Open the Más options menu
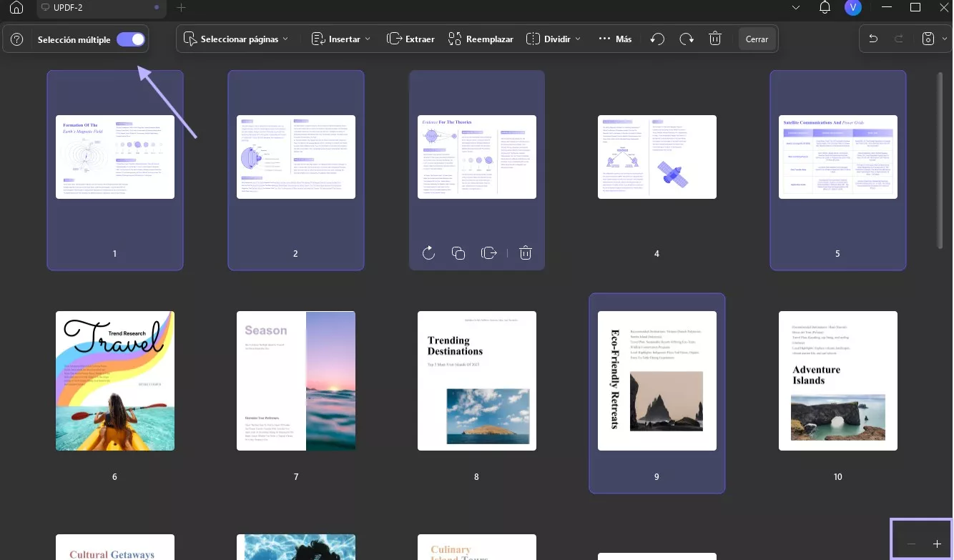This screenshot has height=560, width=954. coord(615,39)
